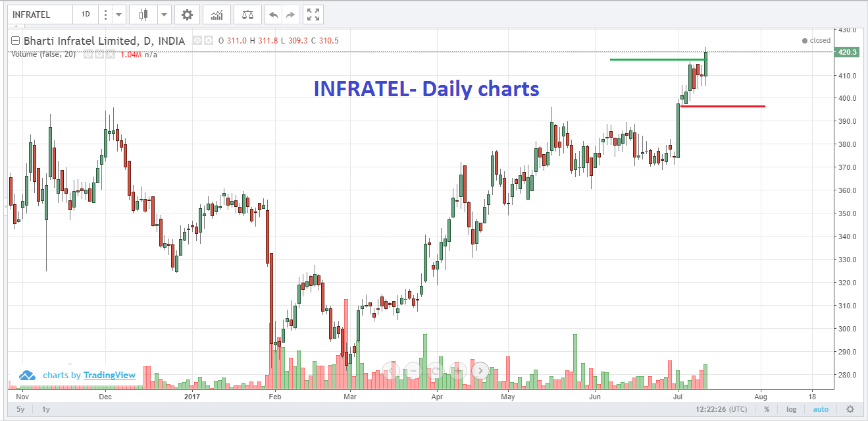Click the Undo arrow

click(x=274, y=14)
